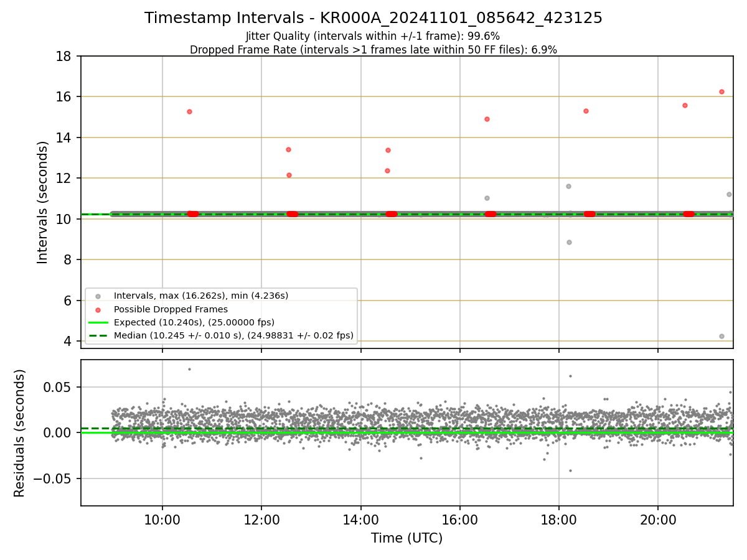This screenshot has height=560, width=747.
Task: Click the 6 tick on intervals axis
Action: 67,301
